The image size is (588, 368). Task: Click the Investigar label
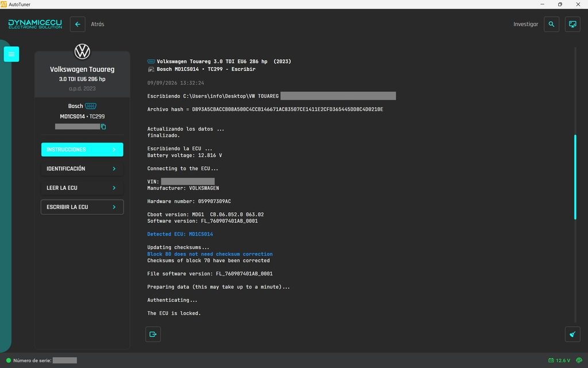point(525,24)
